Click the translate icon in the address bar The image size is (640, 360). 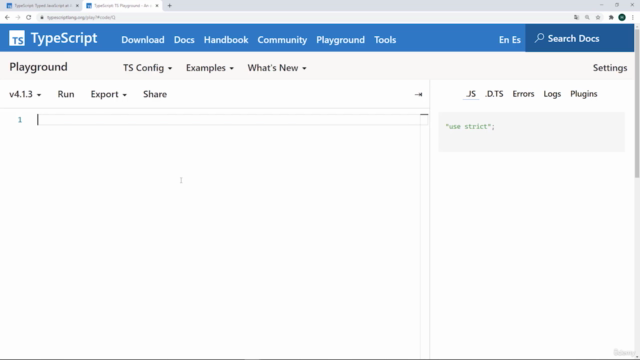click(x=576, y=17)
